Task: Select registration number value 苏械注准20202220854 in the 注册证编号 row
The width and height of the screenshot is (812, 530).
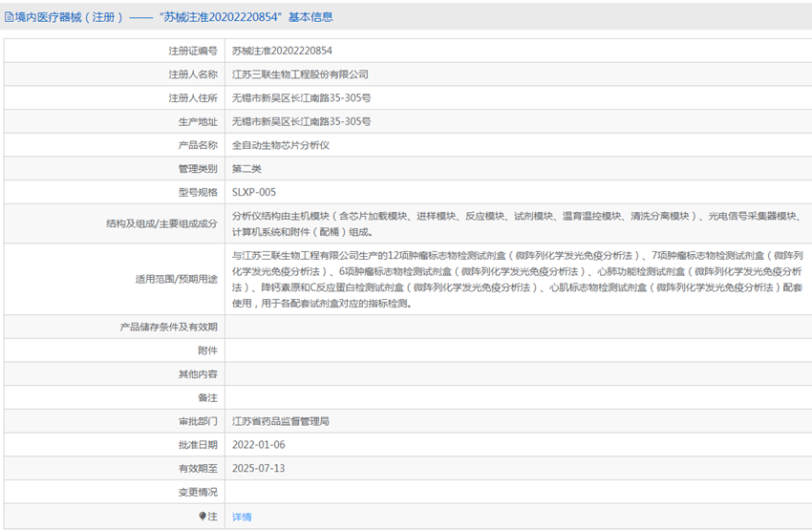Action: pyautogui.click(x=282, y=51)
